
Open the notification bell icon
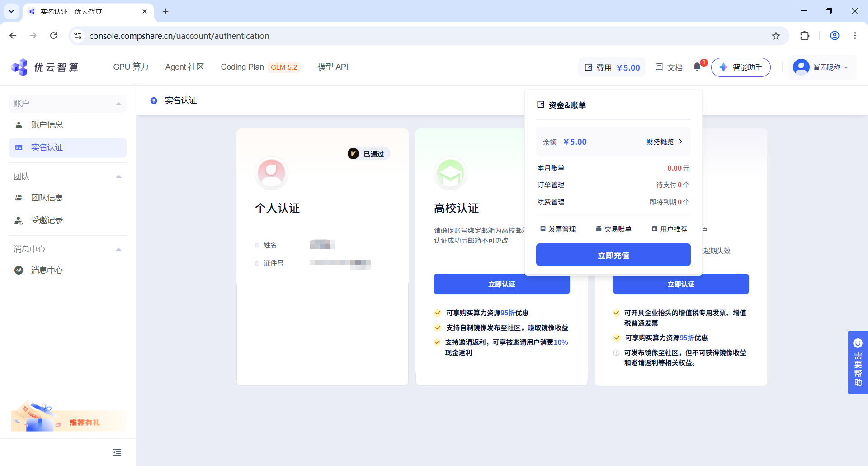pos(697,67)
